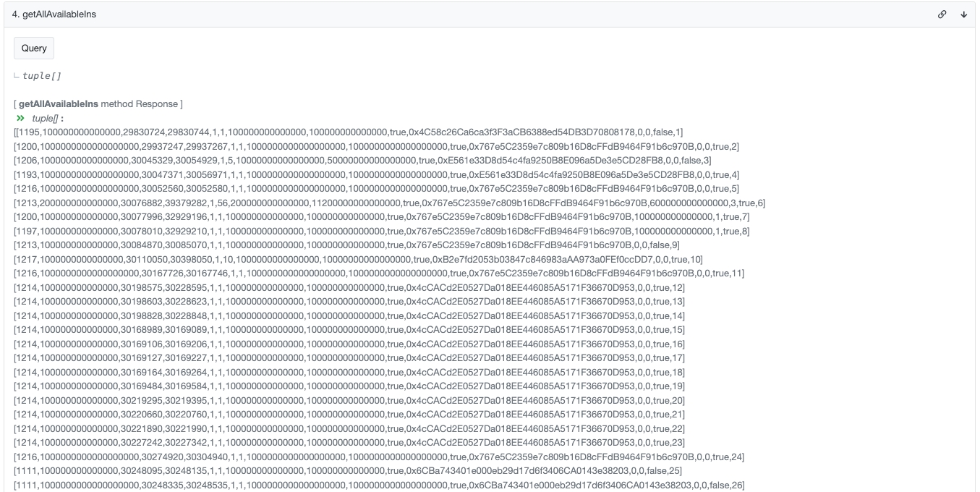Click the response row ending with index 24

[379, 457]
